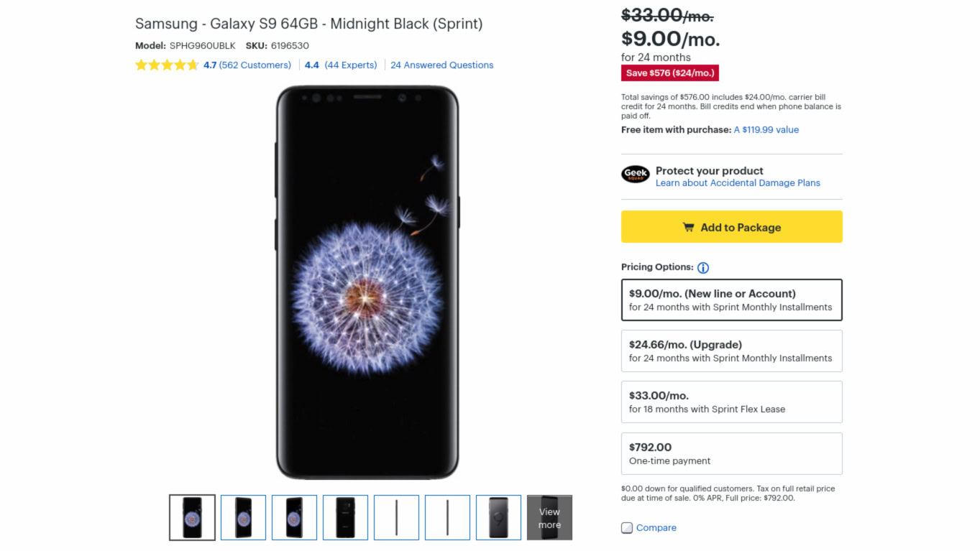980x551 pixels.
Task: Tick the Compare checkbox
Action: (627, 528)
